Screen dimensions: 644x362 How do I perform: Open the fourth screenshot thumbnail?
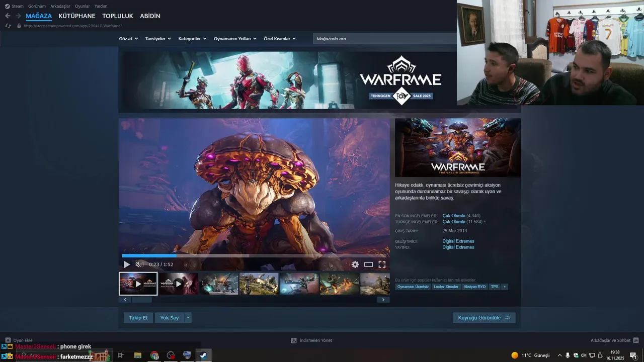pyautogui.click(x=259, y=284)
